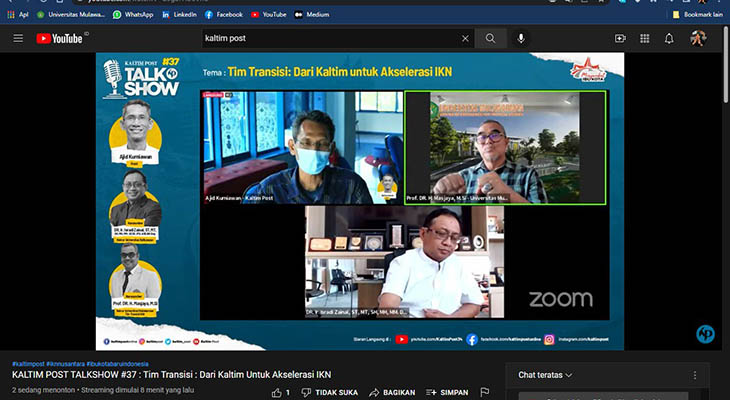Click the #kaltimpost hashtag
This screenshot has height=400, width=730.
28,364
